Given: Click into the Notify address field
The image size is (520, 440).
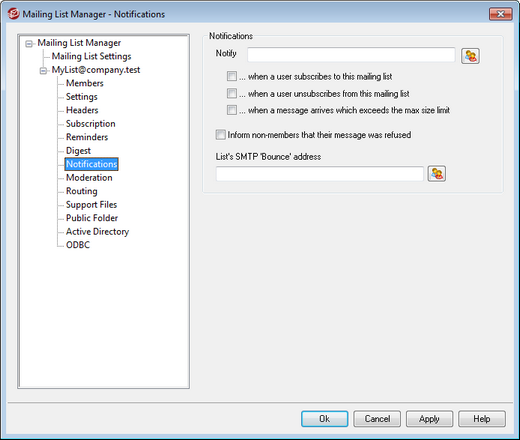Looking at the screenshot, I should pos(351,55).
